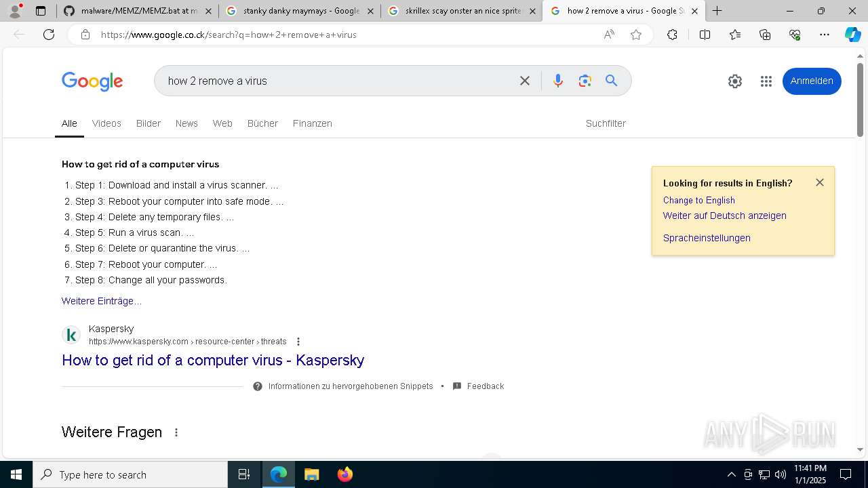Open the volume control in tray
868x488 pixels.
(x=781, y=474)
